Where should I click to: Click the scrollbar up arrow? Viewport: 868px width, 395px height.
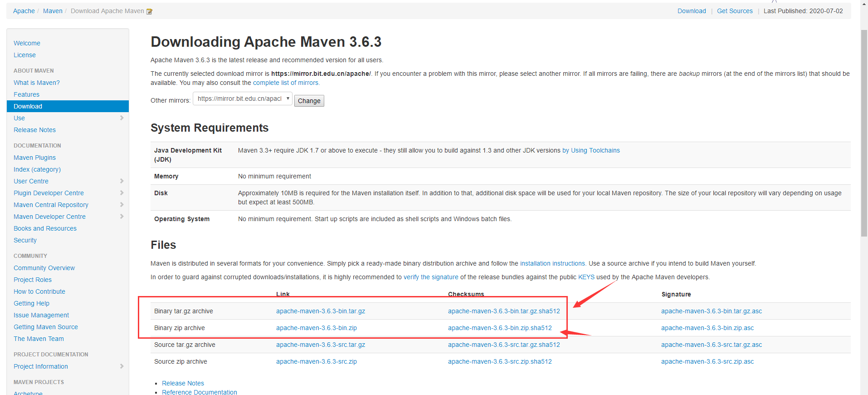(864, 4)
